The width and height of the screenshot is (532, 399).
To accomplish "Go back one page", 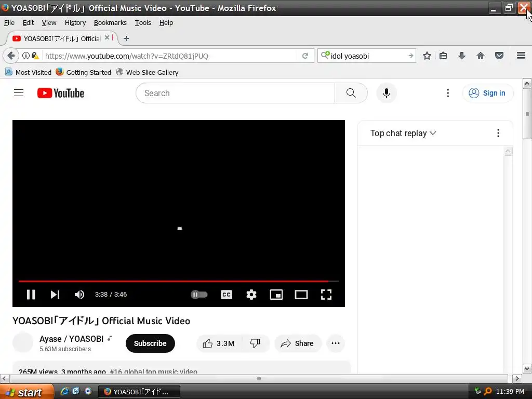I will pos(11,56).
